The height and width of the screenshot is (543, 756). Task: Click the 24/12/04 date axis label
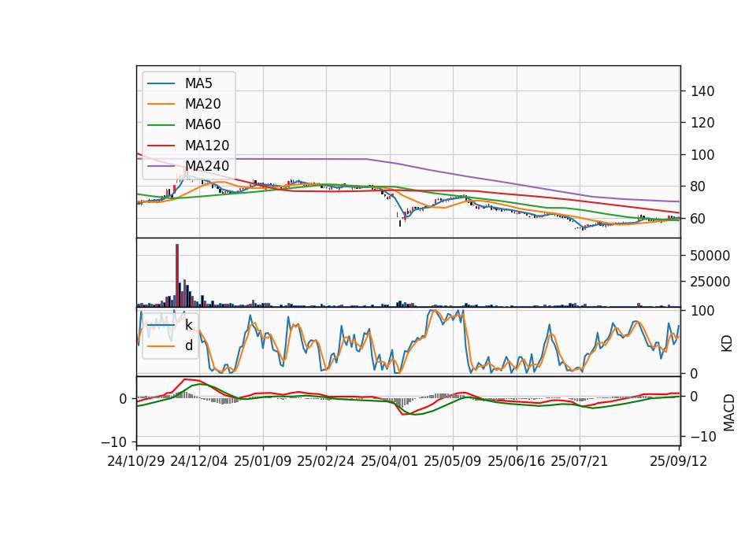pyautogui.click(x=199, y=461)
